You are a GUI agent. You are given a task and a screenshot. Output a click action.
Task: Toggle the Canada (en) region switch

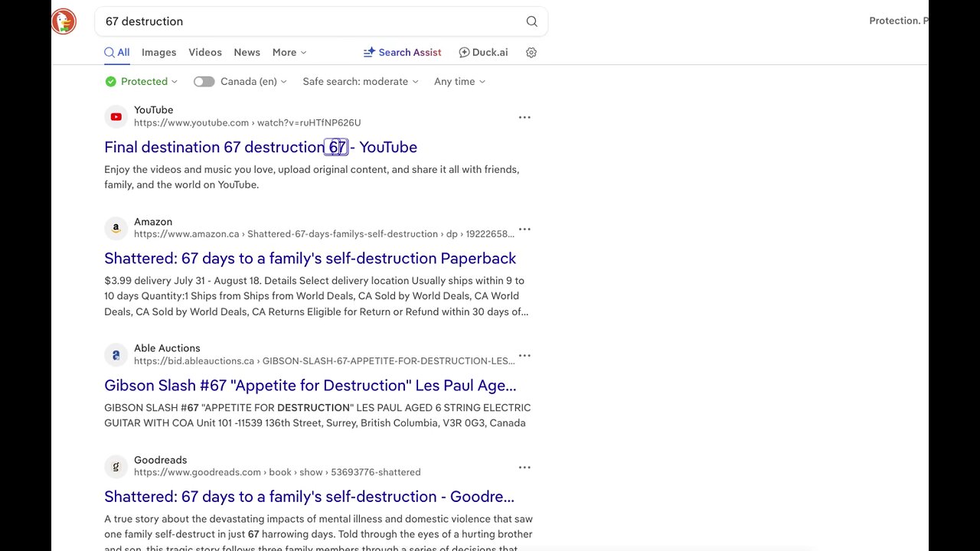[x=204, y=82]
